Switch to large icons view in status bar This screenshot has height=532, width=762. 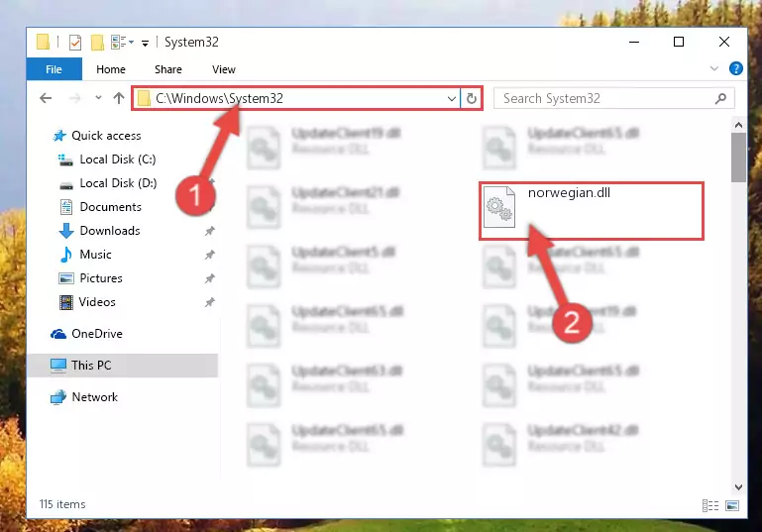[x=732, y=505]
